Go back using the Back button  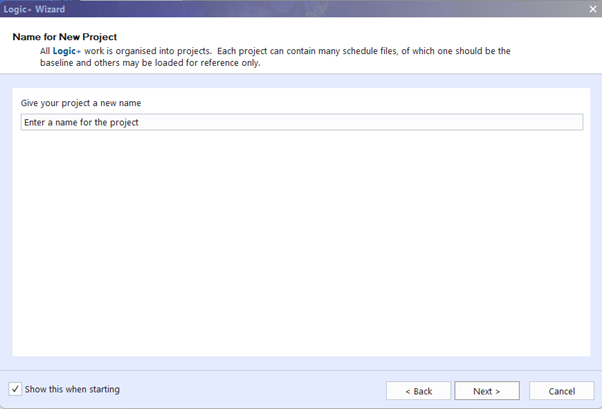[417, 390]
